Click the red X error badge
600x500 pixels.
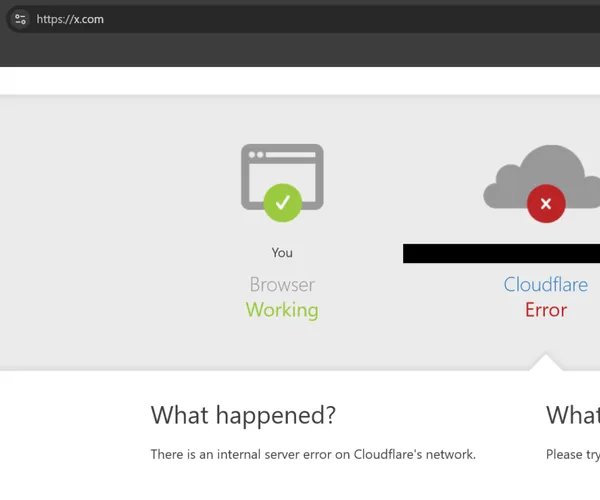[546, 204]
